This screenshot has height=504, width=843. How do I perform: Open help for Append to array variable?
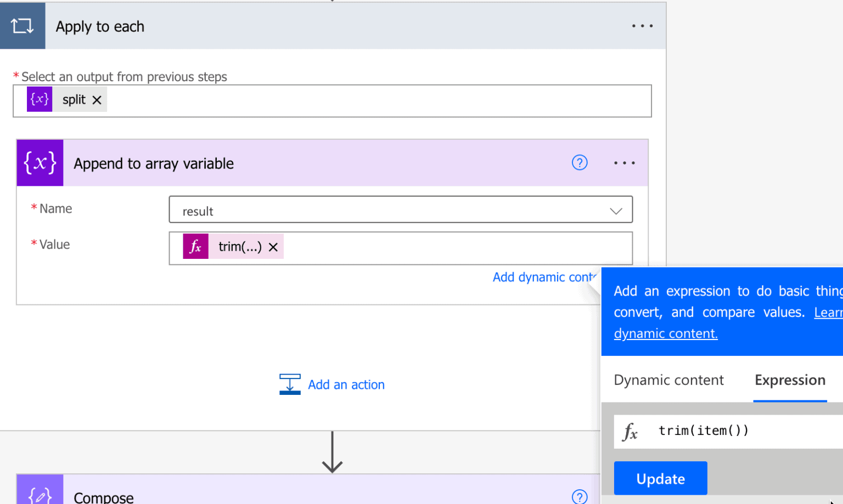[580, 163]
